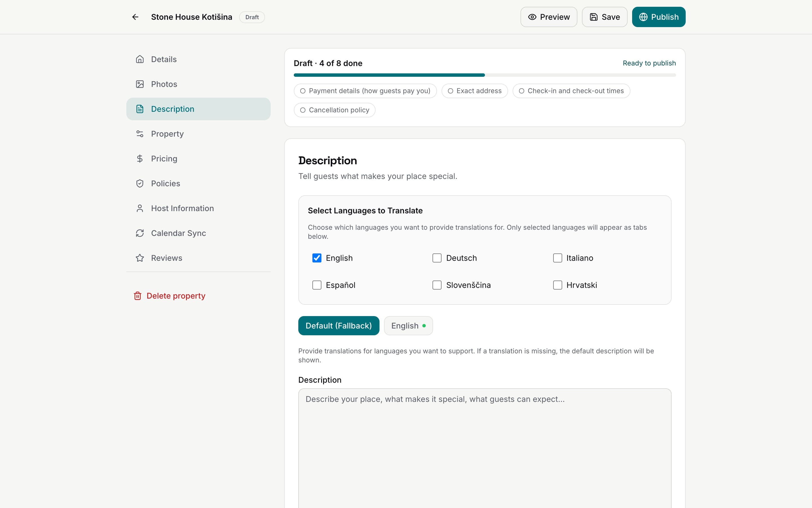Click the 'Draft · 4 of 8 done' text

[328, 63]
